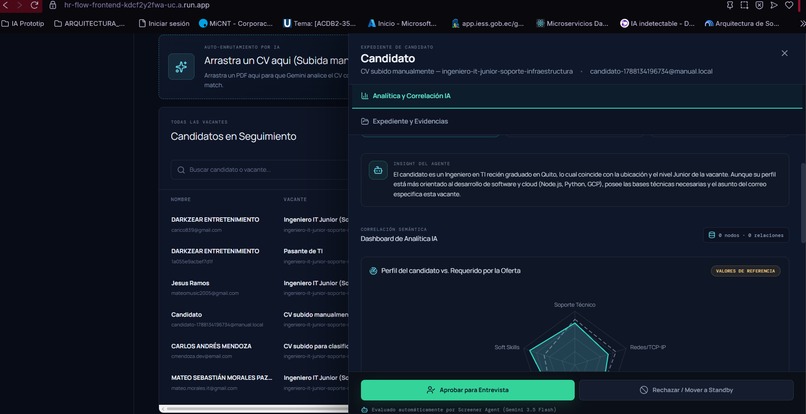Viewport: 806px width, 414px height.
Task: Bookmark the page with the heart icon
Action: (789, 5)
